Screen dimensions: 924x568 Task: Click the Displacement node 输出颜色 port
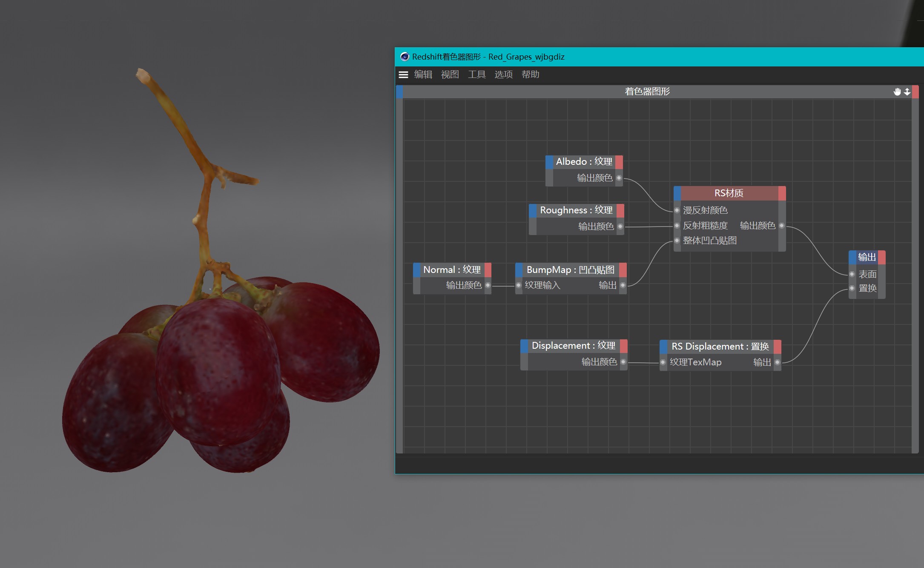623,362
